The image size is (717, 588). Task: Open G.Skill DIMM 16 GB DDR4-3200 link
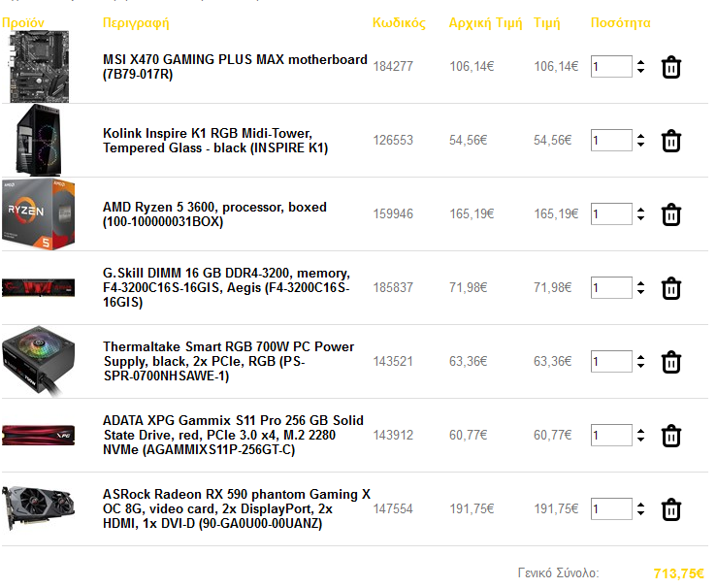coord(227,287)
